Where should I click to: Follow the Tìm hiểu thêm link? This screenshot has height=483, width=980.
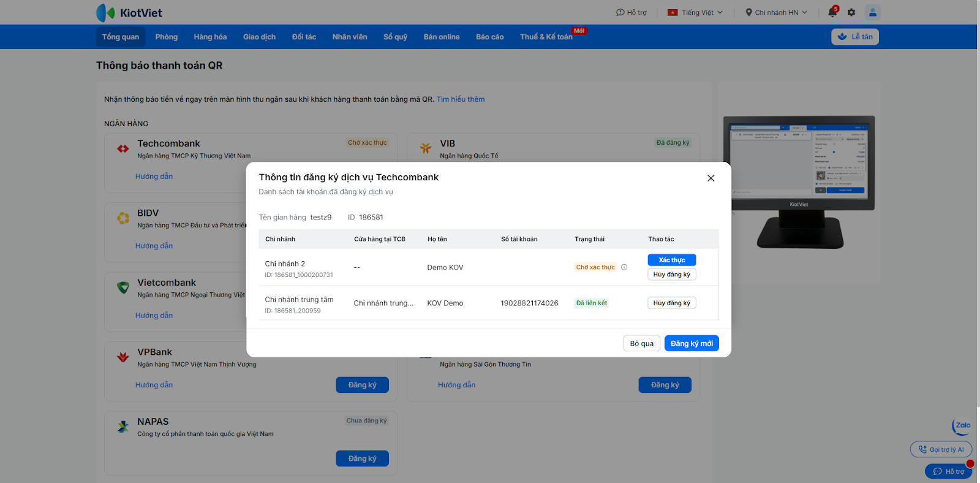click(461, 99)
